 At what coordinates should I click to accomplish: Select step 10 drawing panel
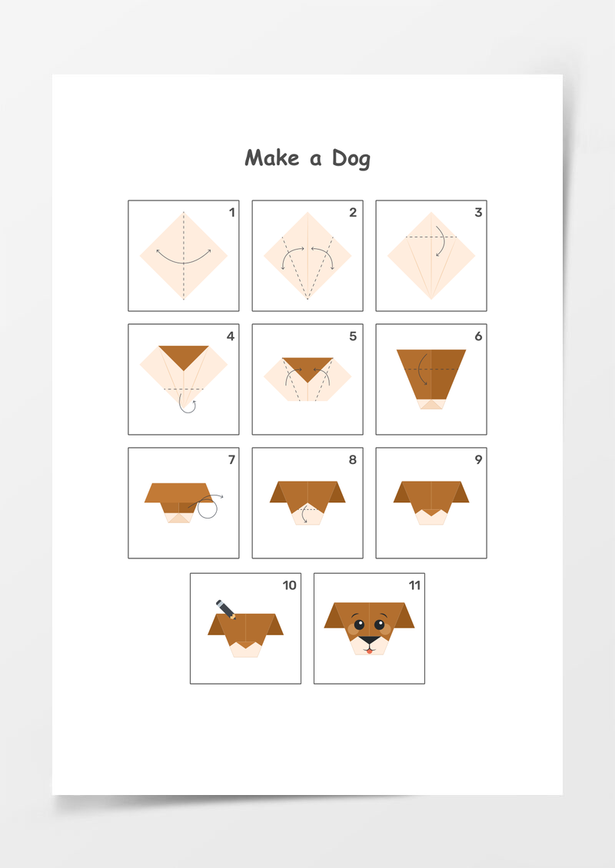click(x=245, y=628)
